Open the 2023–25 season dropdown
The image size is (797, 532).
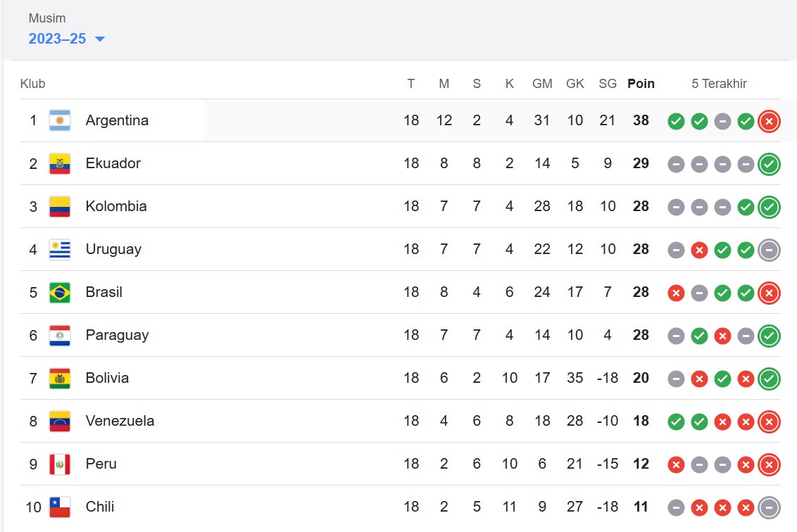pos(66,39)
